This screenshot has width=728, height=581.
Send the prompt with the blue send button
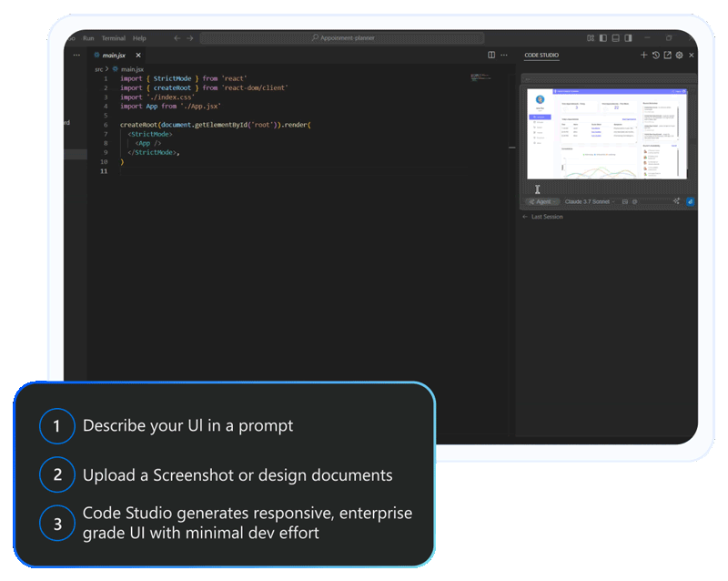click(689, 201)
